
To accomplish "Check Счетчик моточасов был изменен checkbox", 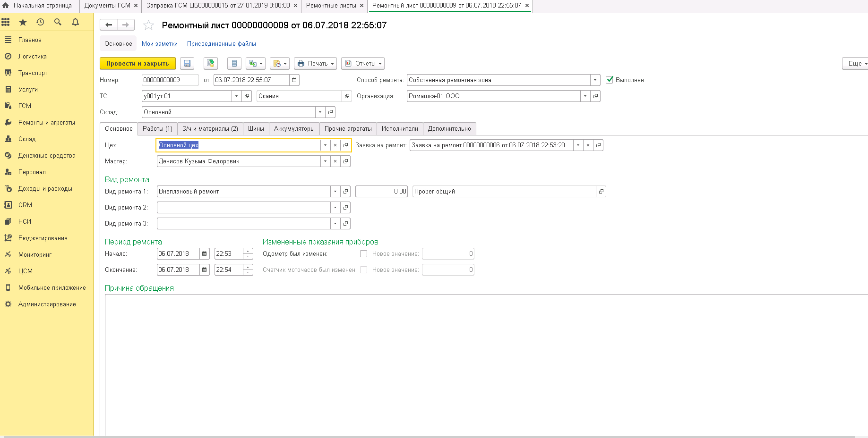I will (363, 270).
